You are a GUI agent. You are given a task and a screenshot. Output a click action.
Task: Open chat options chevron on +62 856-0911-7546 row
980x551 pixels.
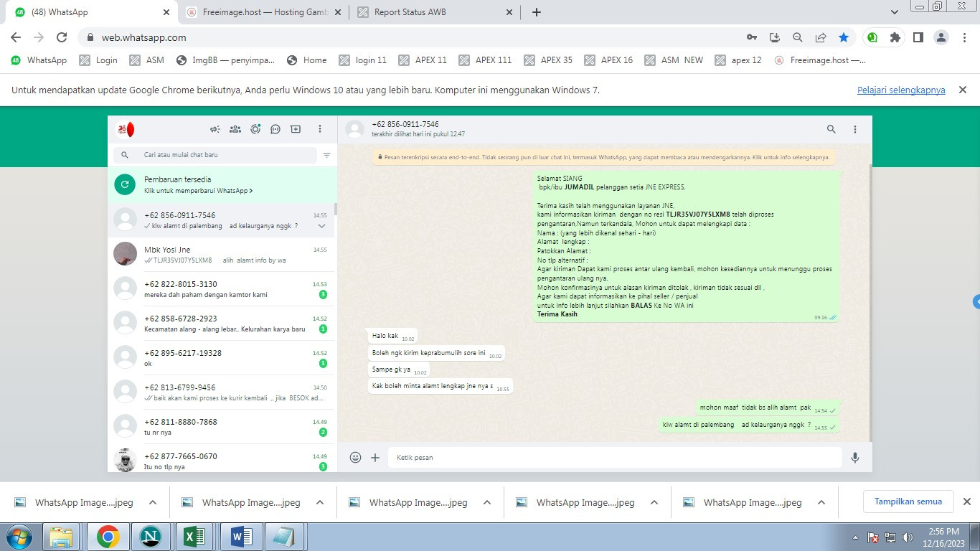pos(322,226)
